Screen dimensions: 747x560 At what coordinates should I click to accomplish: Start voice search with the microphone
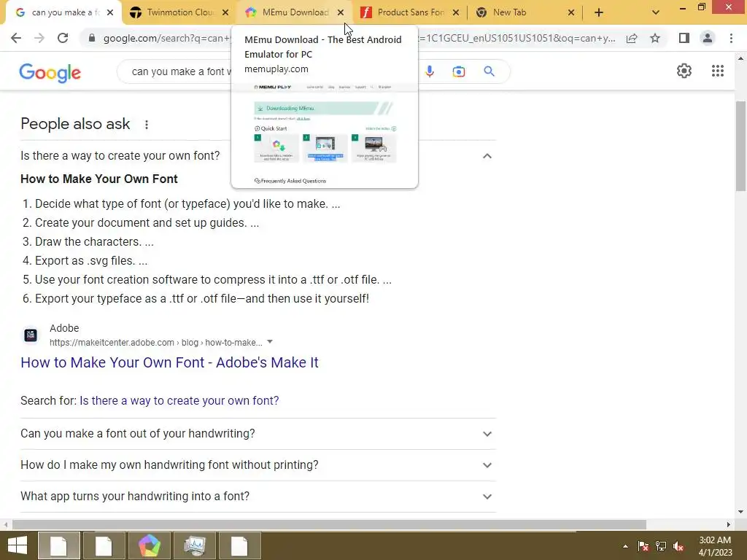[429, 71]
